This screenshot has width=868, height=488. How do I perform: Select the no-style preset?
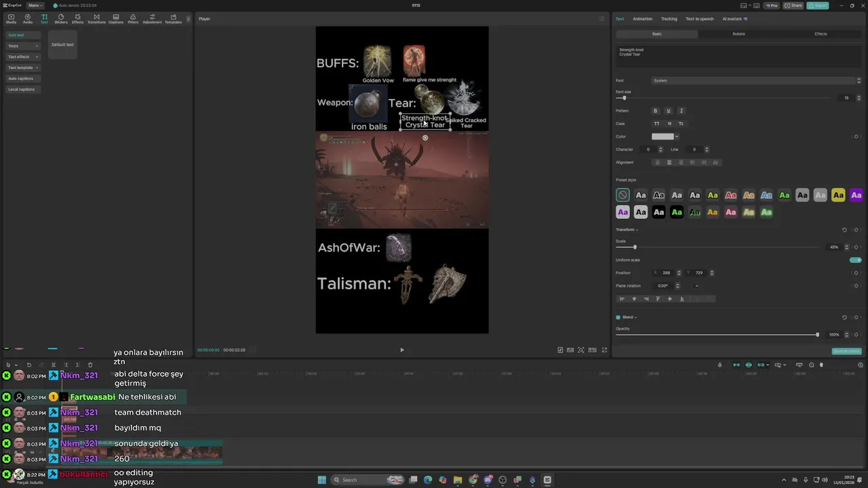click(x=623, y=195)
